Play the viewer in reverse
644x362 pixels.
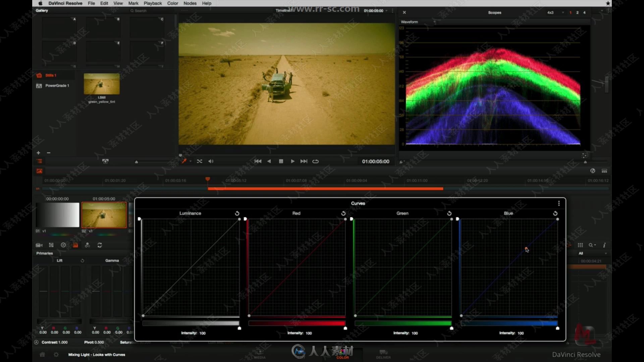(269, 161)
